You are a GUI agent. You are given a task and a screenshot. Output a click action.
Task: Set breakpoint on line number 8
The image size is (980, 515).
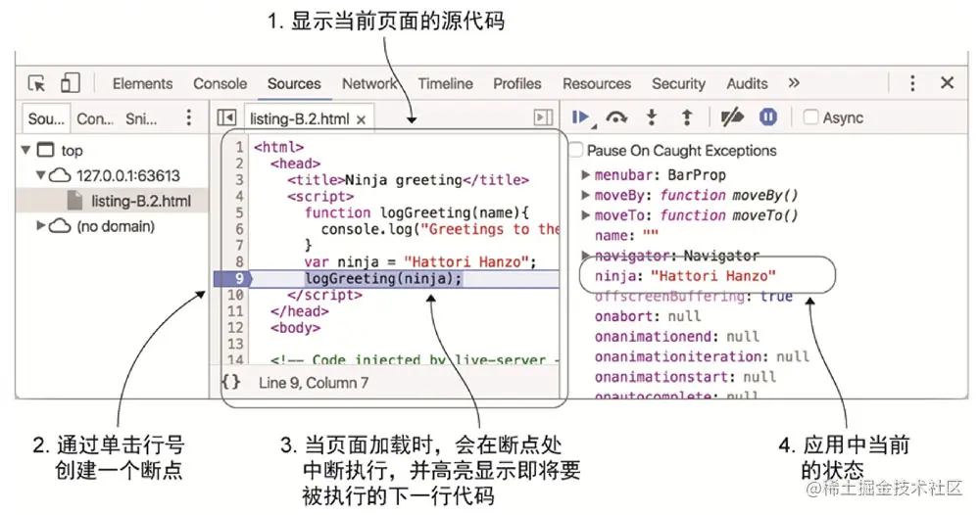[239, 261]
